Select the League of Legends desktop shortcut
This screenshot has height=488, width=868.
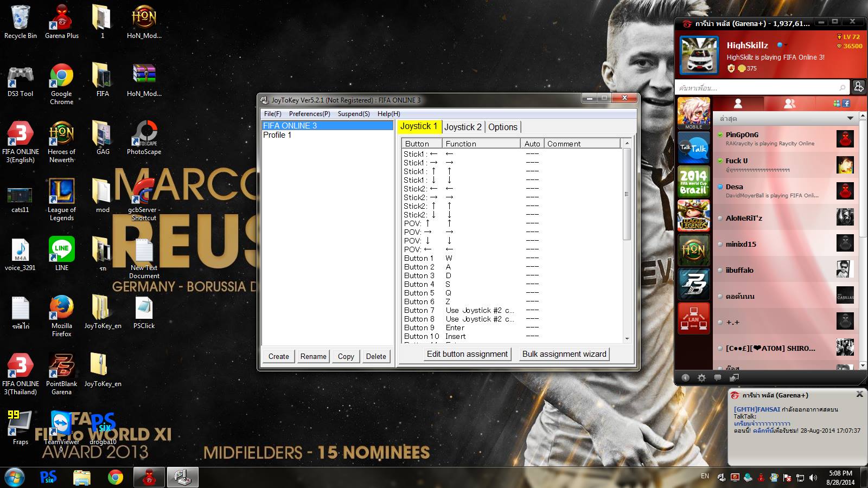click(x=62, y=200)
